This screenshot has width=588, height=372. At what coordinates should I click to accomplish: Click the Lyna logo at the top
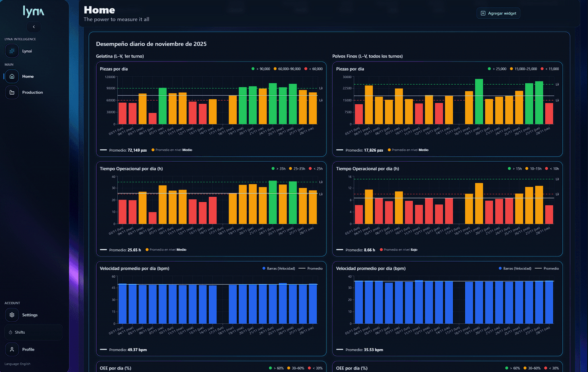pyautogui.click(x=34, y=12)
